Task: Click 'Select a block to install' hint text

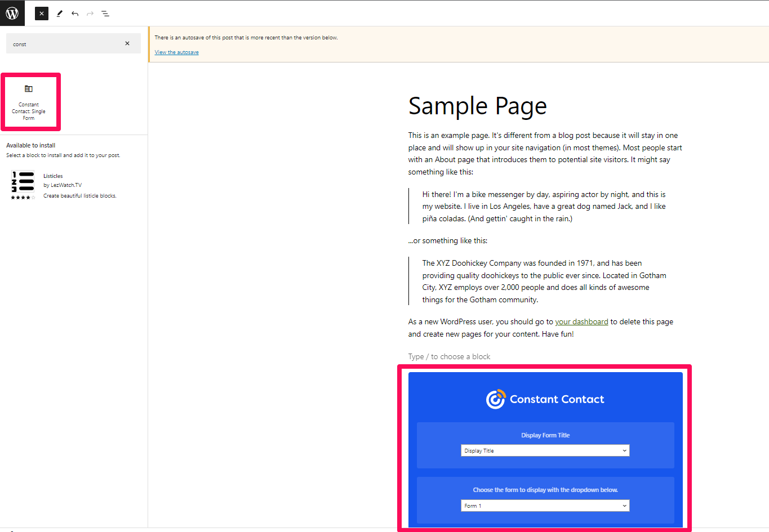Action: tap(63, 155)
